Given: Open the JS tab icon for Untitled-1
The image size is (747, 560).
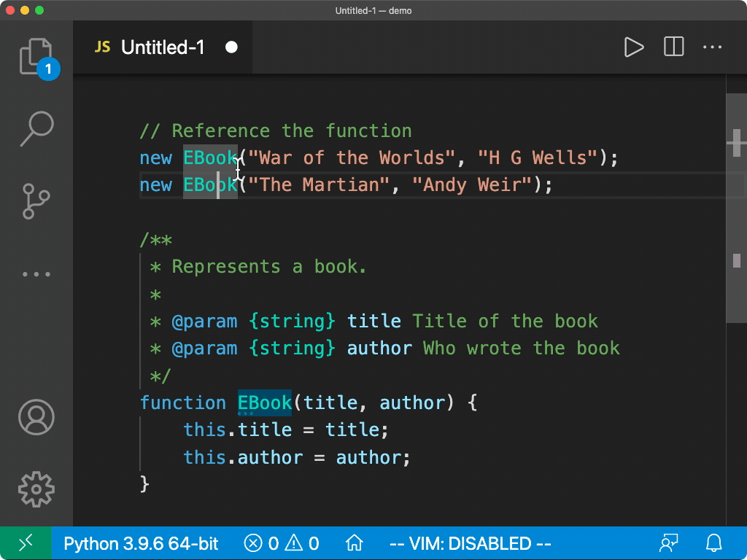Looking at the screenshot, I should tap(102, 47).
